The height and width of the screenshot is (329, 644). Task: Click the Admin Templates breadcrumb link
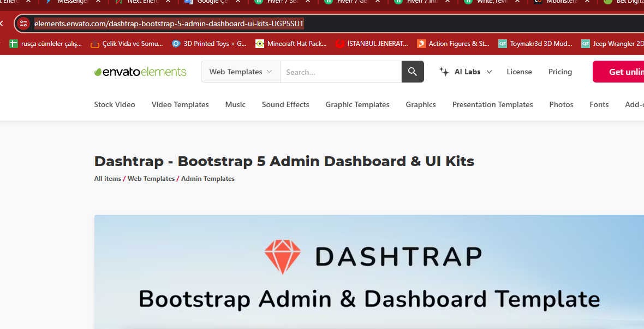tap(208, 179)
